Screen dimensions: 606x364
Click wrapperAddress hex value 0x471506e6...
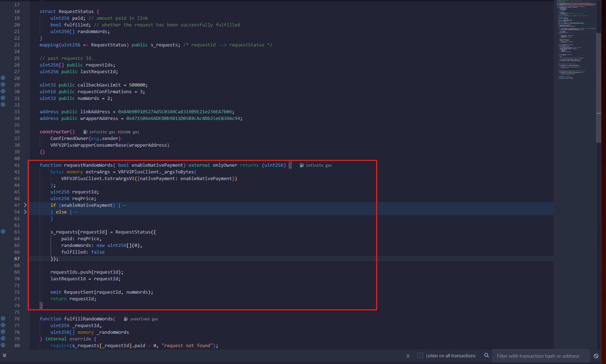click(183, 119)
